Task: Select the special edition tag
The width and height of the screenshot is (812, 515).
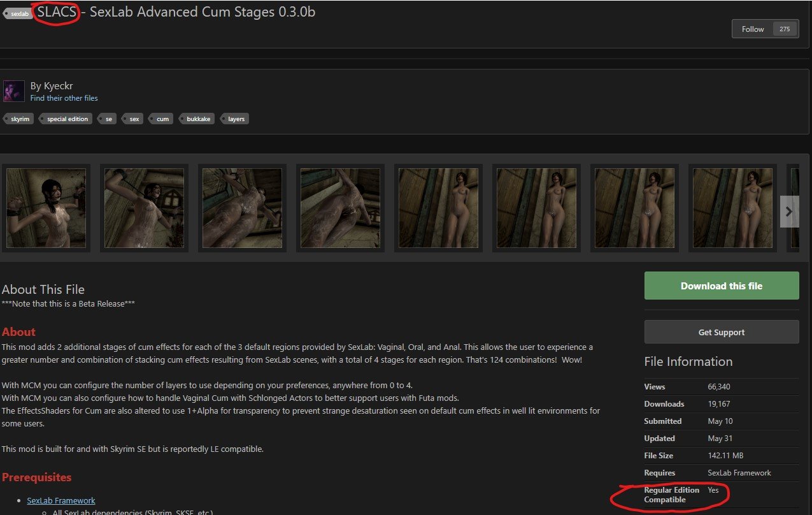Action: pyautogui.click(x=67, y=119)
